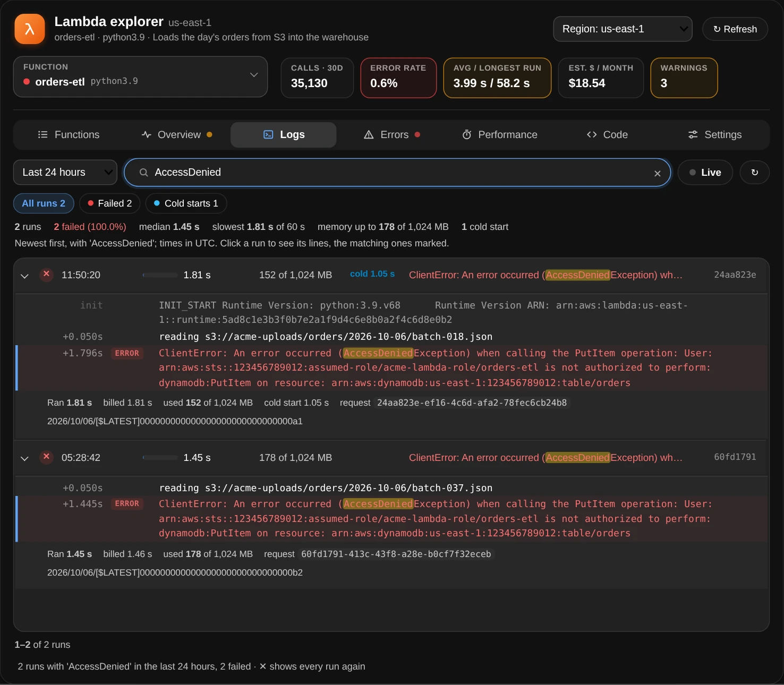784x685 pixels.
Task: Select the Logs tab
Action: coord(284,135)
